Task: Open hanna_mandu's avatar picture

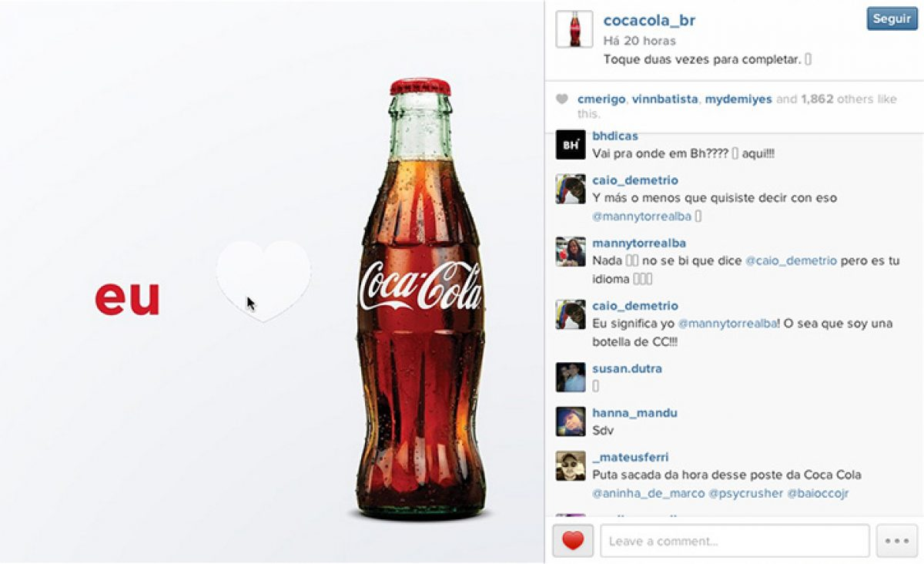Action: (571, 421)
